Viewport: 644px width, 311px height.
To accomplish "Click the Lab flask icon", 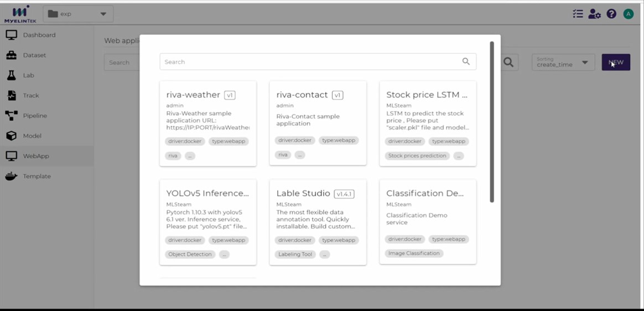I will (12, 75).
